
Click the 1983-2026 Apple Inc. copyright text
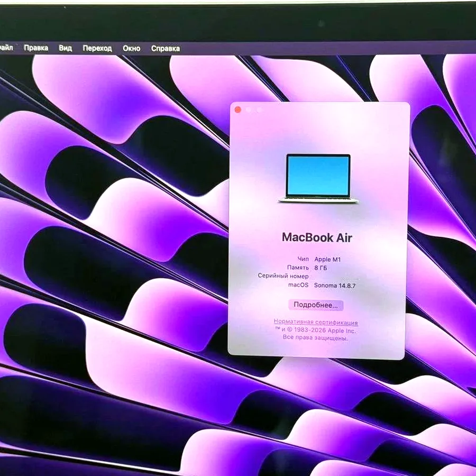point(315,330)
